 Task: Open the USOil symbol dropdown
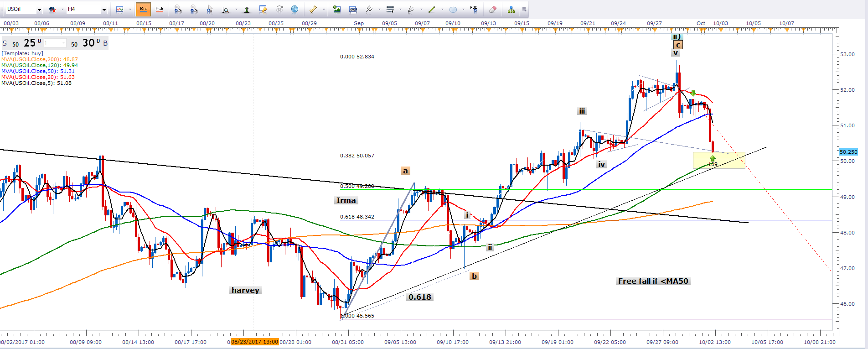point(39,10)
